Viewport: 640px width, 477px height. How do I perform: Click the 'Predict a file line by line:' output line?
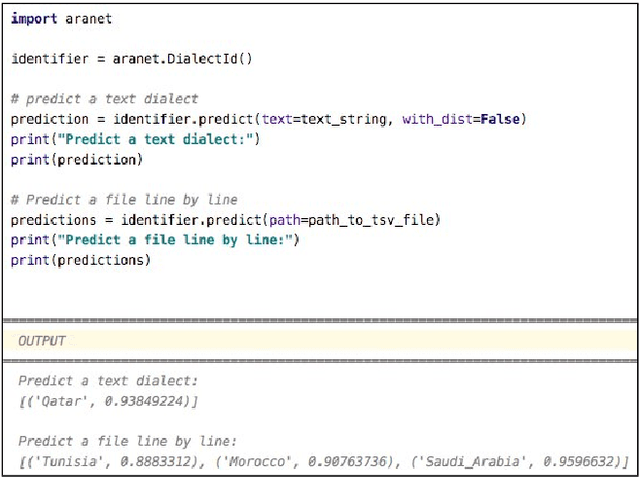point(128,442)
